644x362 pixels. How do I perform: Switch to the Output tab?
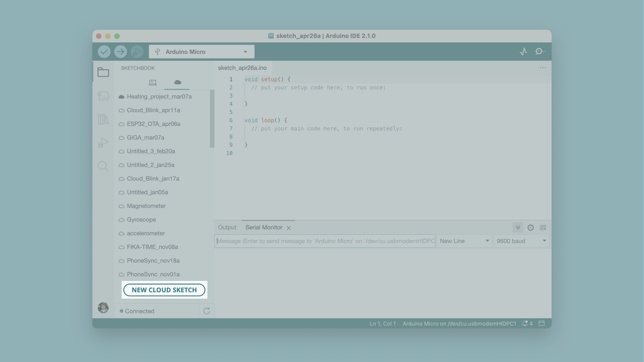pyautogui.click(x=227, y=227)
